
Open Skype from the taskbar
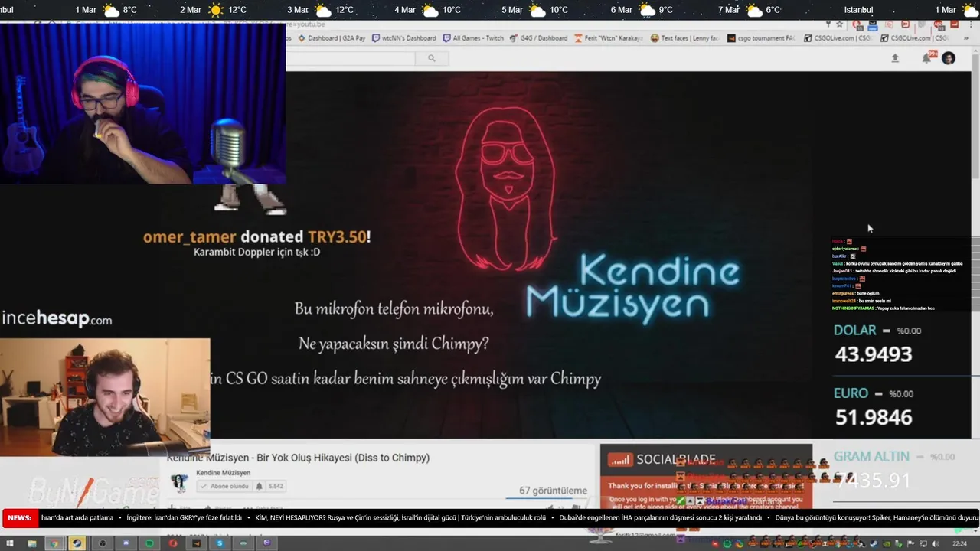click(220, 543)
